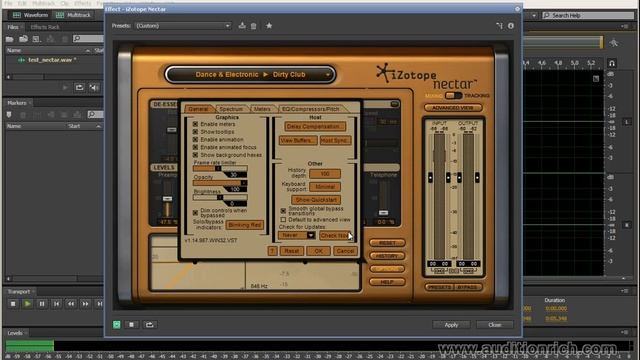
Task: Open the Presets (Custom) dropdown
Action: click(182, 26)
